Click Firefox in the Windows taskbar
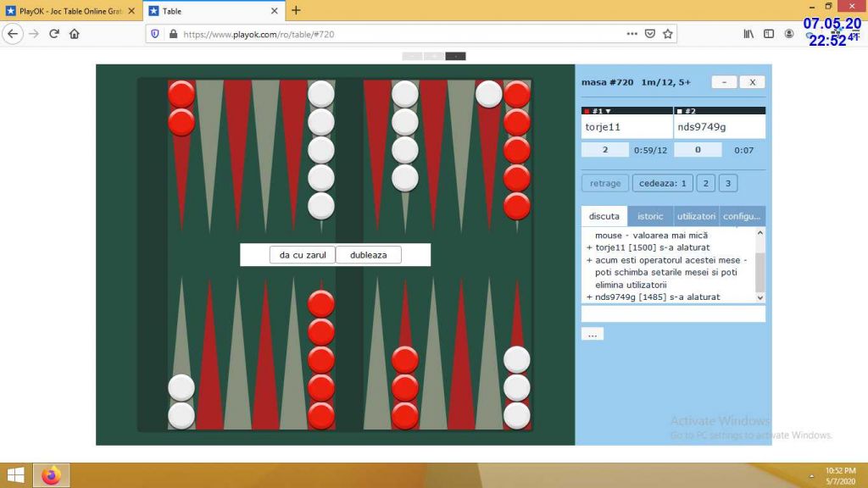This screenshot has height=488, width=868. tap(51, 475)
